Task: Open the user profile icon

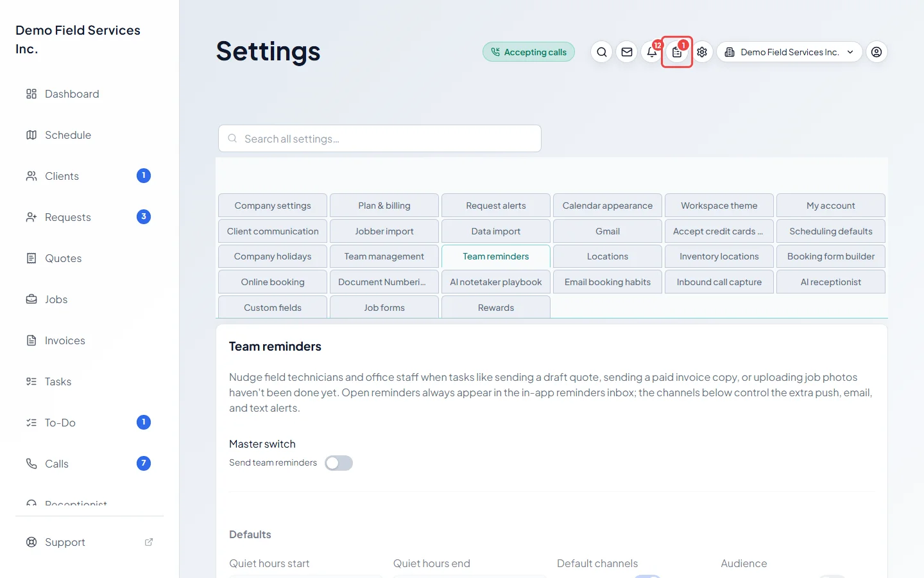Action: (x=877, y=52)
